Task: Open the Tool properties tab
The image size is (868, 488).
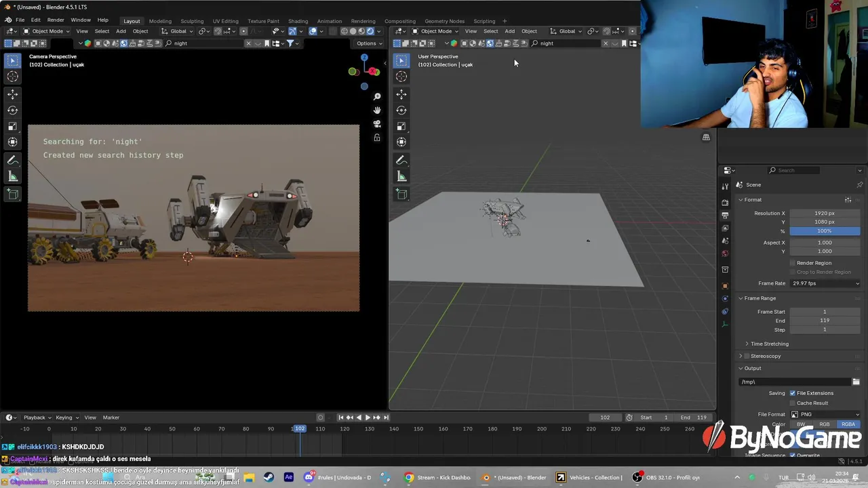Action: coord(725,186)
